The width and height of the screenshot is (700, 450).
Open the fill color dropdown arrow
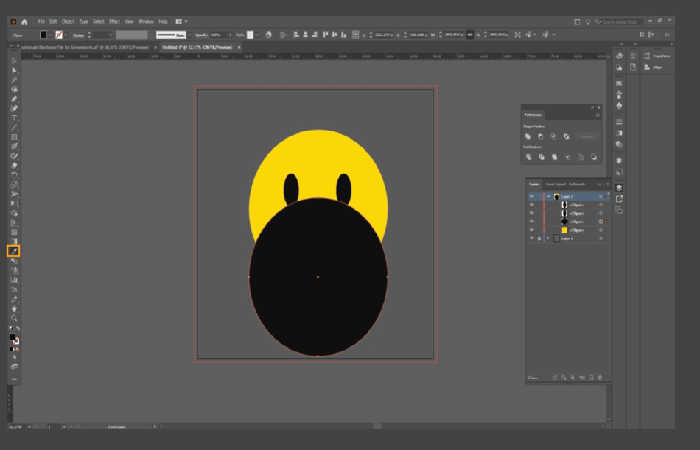[50, 35]
